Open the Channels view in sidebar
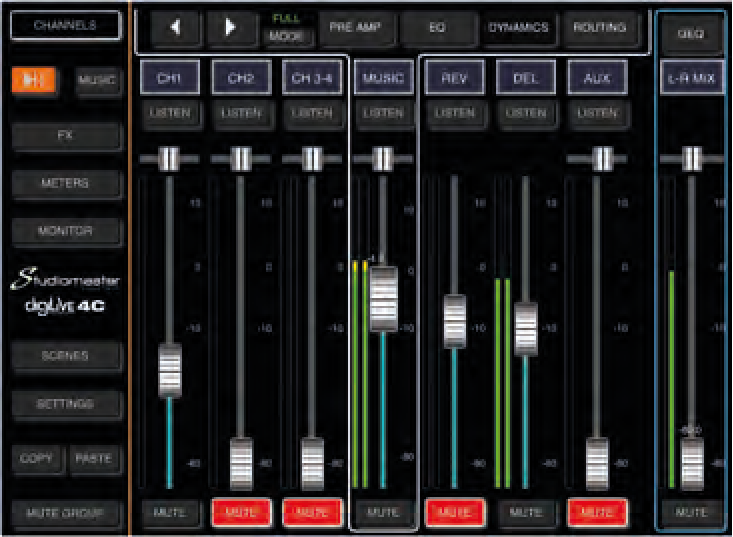 tap(65, 25)
